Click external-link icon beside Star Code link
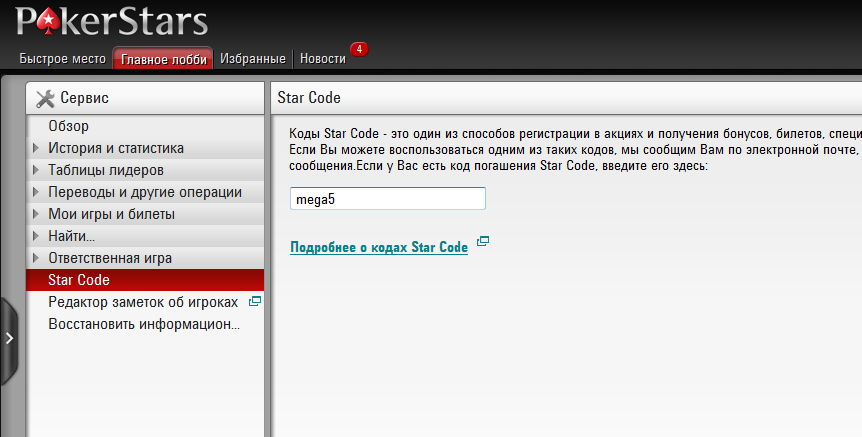The width and height of the screenshot is (862, 437). tap(483, 241)
